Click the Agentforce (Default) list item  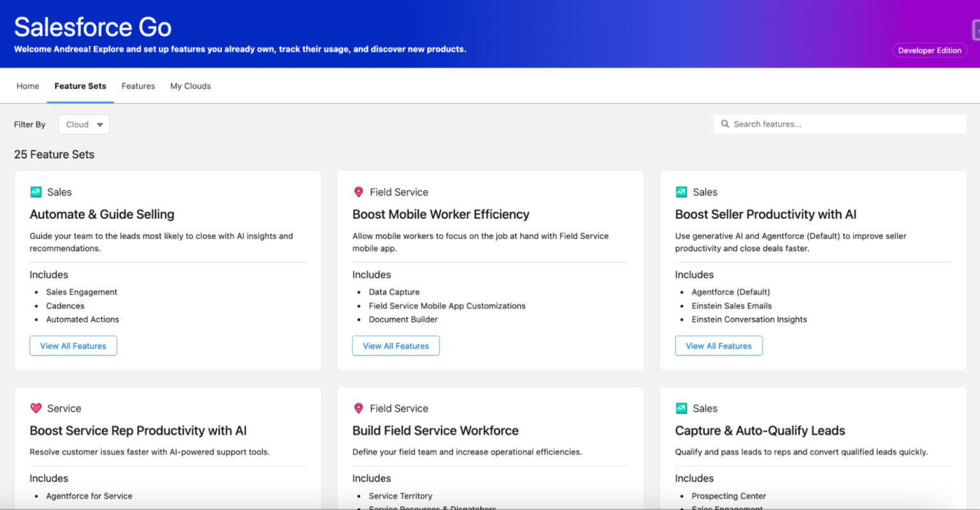pyautogui.click(x=731, y=292)
